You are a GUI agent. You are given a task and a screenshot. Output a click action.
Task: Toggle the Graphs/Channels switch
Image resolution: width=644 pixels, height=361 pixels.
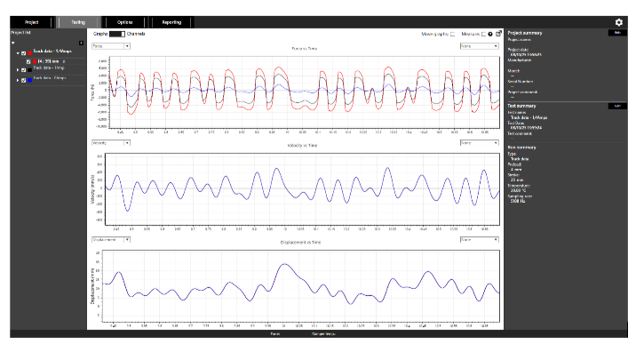click(x=115, y=34)
